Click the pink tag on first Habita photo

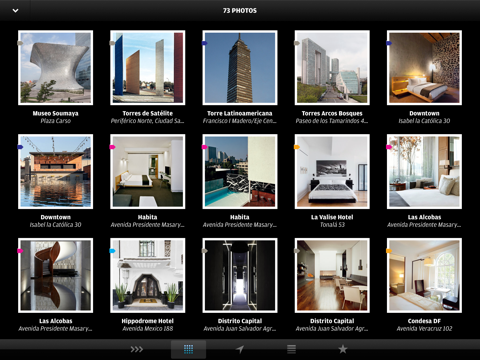tap(112, 147)
